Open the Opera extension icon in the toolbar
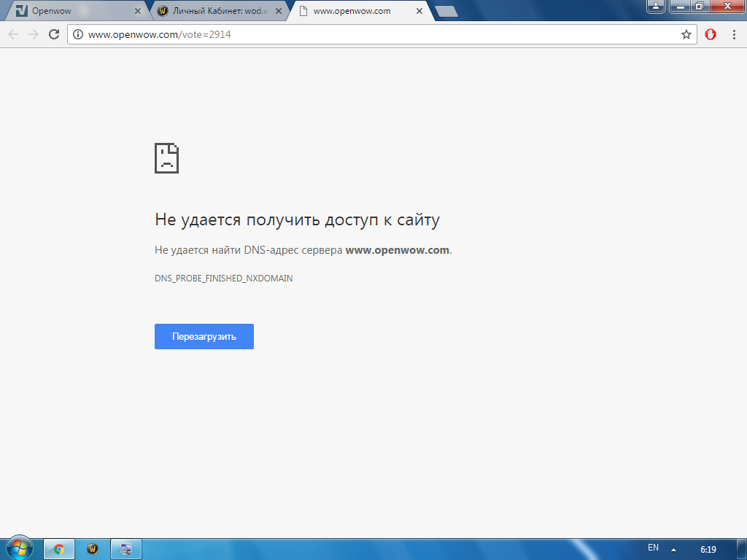This screenshot has height=560, width=747. [710, 34]
